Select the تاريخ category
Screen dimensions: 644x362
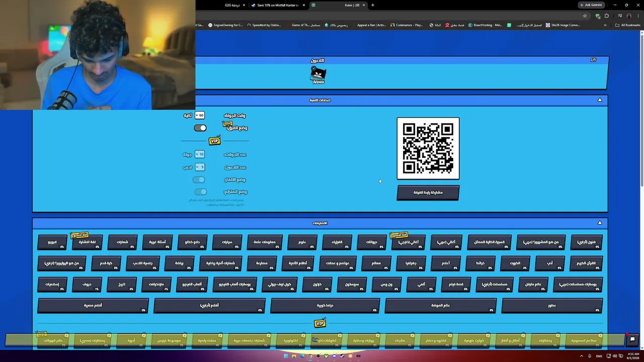pyautogui.click(x=122, y=284)
